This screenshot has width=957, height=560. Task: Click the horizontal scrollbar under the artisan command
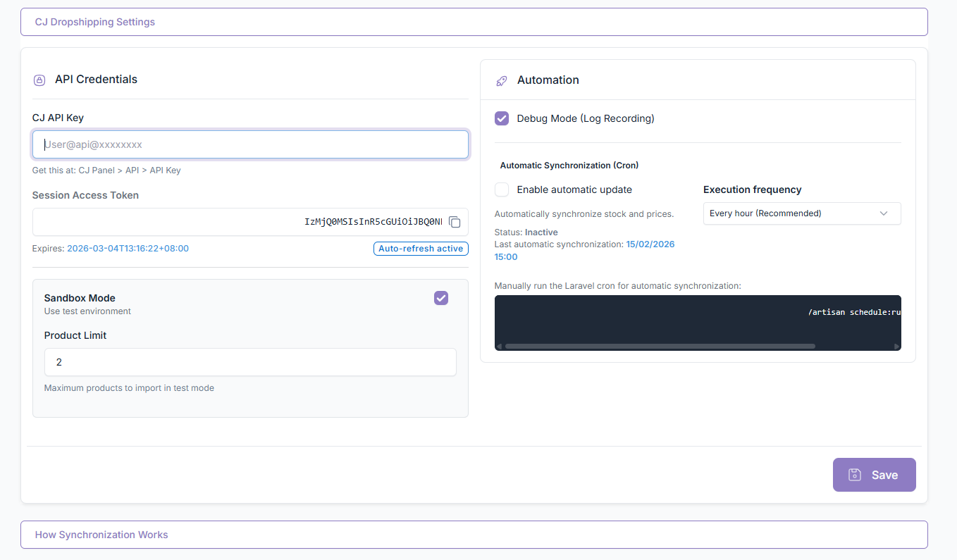(660, 347)
